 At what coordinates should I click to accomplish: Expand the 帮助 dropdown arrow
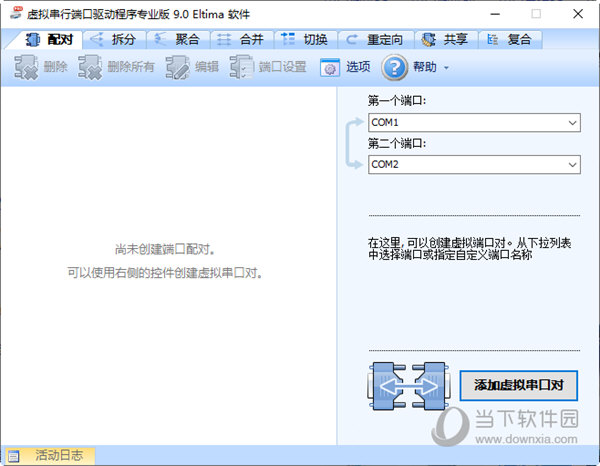(x=446, y=68)
